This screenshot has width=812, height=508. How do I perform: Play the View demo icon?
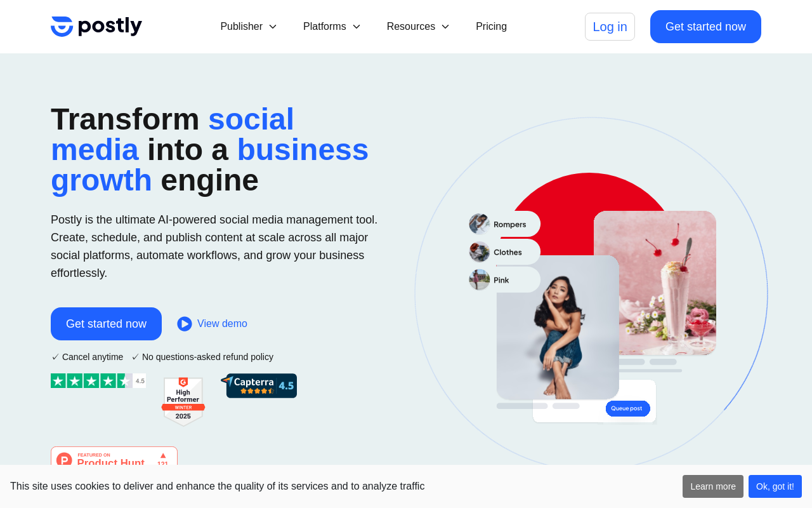pyautogui.click(x=185, y=324)
